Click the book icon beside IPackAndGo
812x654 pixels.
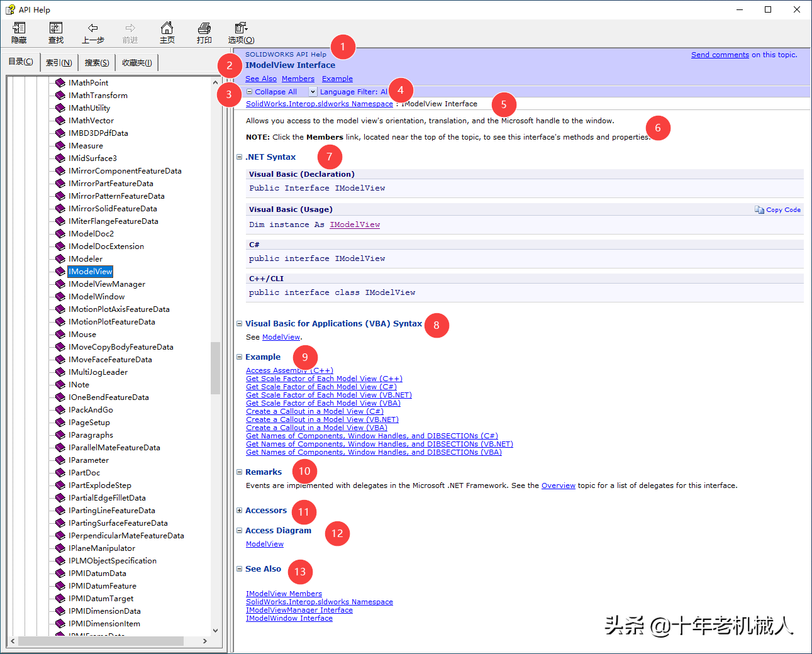point(60,409)
